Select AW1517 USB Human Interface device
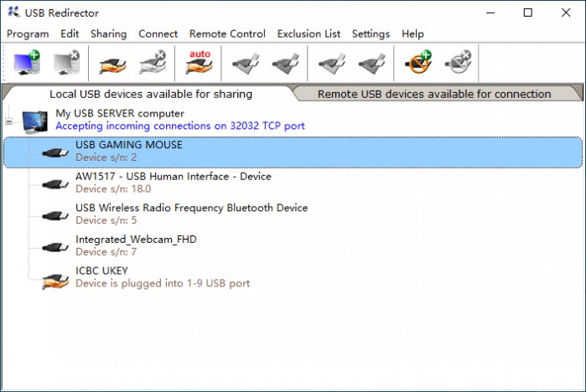Screen dimensions: 586x392 point(293,183)
